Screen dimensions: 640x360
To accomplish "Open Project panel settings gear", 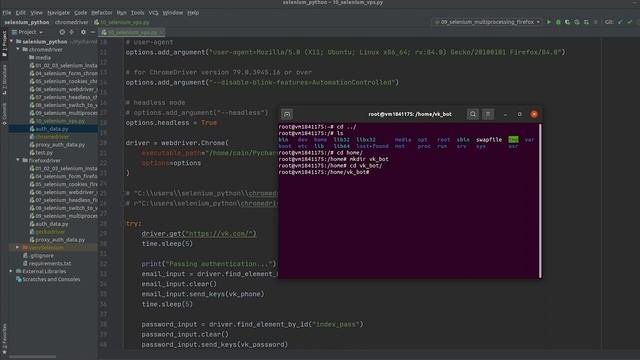I will point(83,32).
